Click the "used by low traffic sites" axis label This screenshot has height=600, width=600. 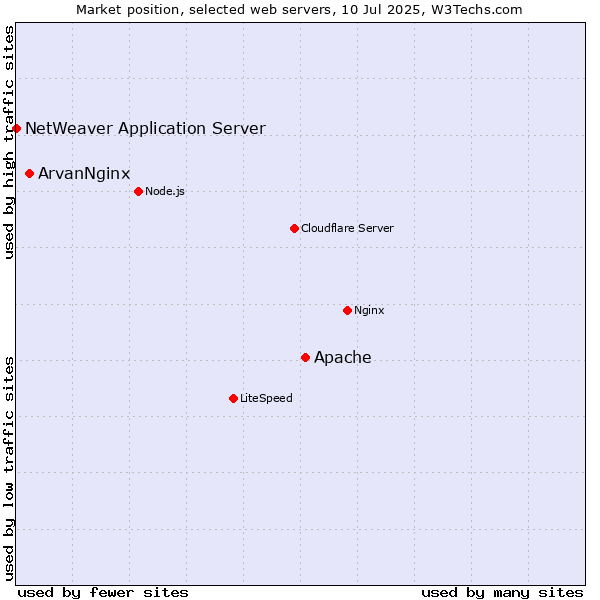click(x=8, y=469)
